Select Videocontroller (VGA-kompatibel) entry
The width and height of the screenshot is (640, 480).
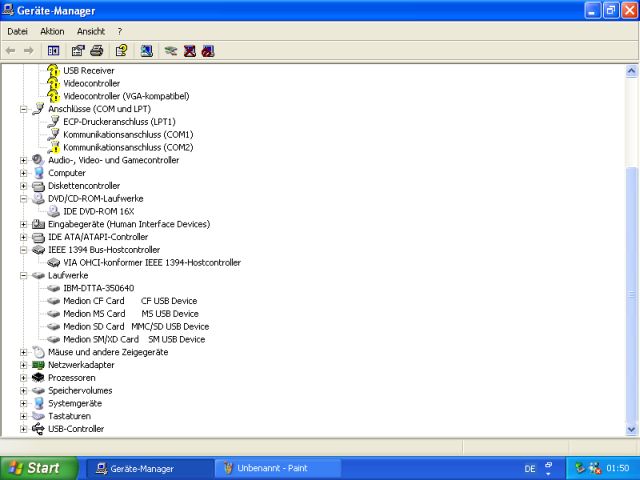[126, 96]
